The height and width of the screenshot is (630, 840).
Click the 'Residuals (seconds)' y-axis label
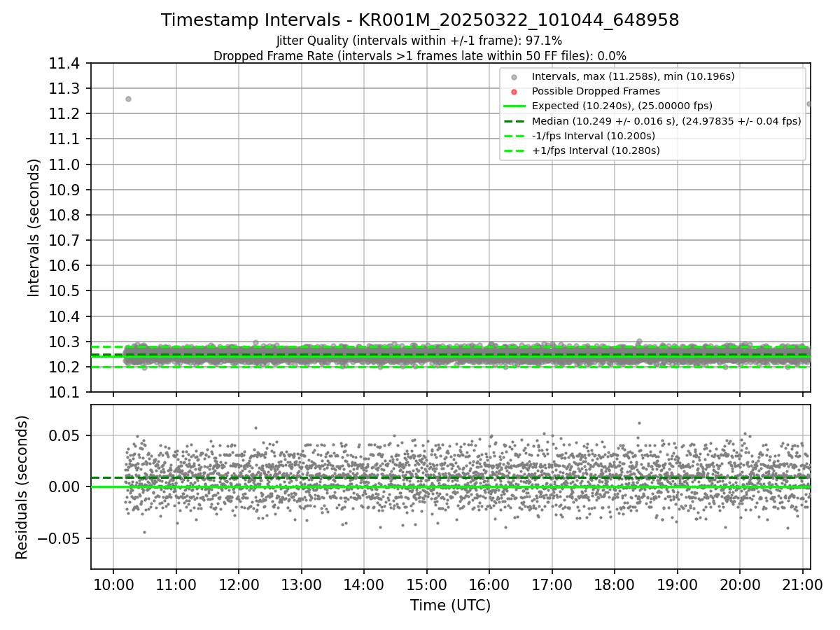22,487
